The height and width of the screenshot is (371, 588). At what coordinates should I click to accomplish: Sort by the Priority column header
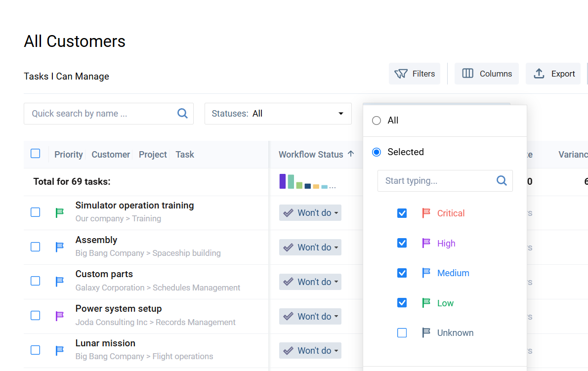68,155
